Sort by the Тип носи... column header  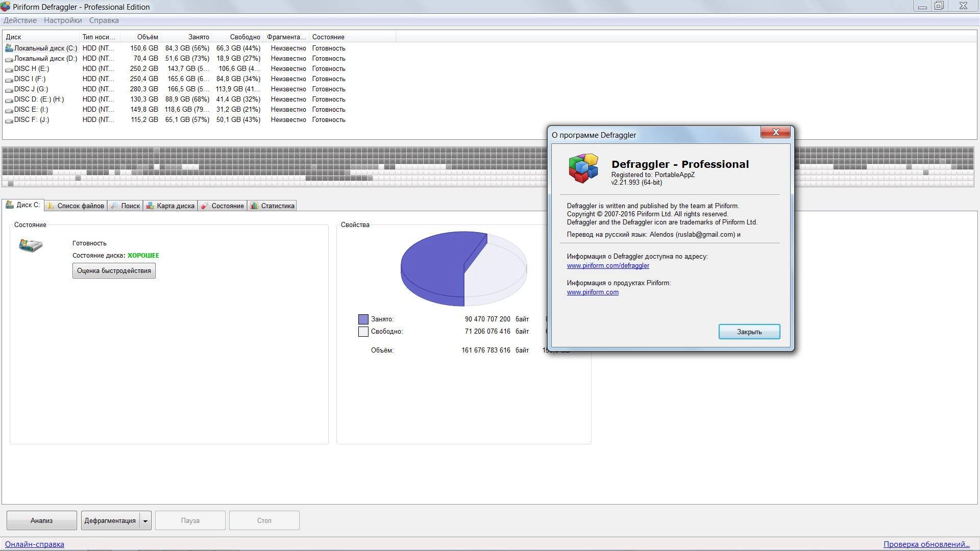coord(100,37)
